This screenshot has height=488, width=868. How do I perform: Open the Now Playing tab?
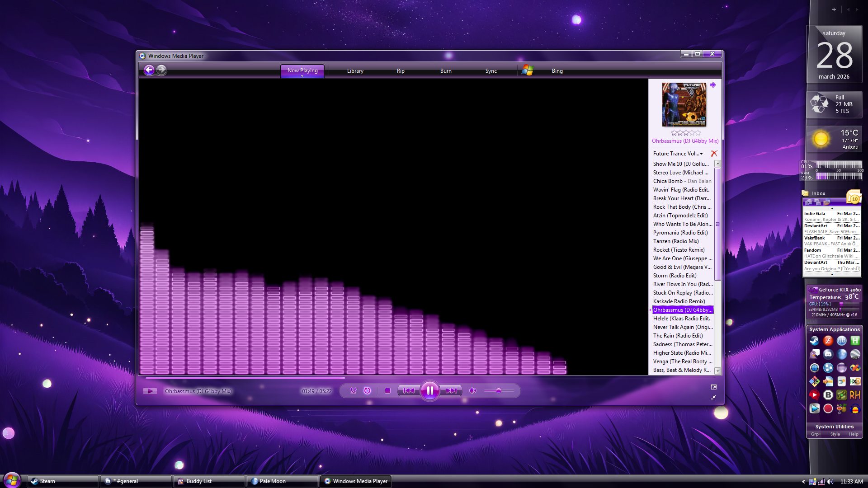pos(302,70)
